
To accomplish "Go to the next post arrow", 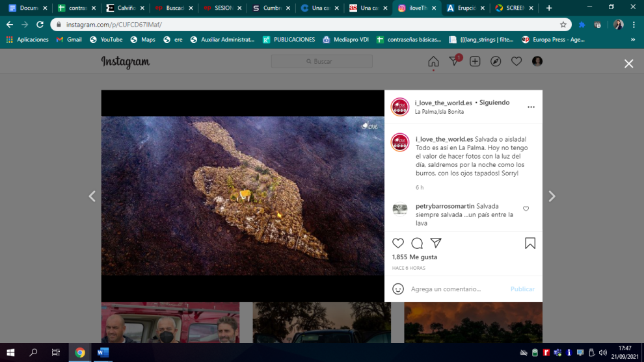I will coord(552,196).
